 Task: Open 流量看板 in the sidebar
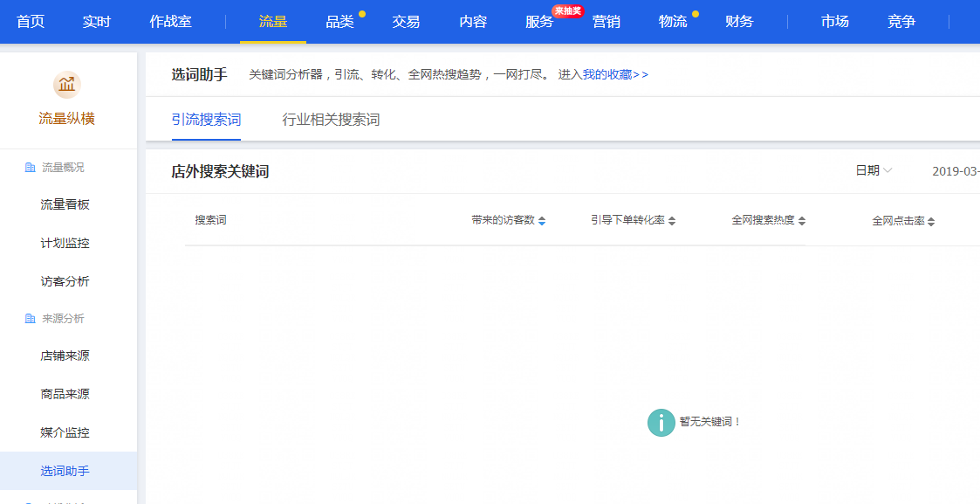65,204
